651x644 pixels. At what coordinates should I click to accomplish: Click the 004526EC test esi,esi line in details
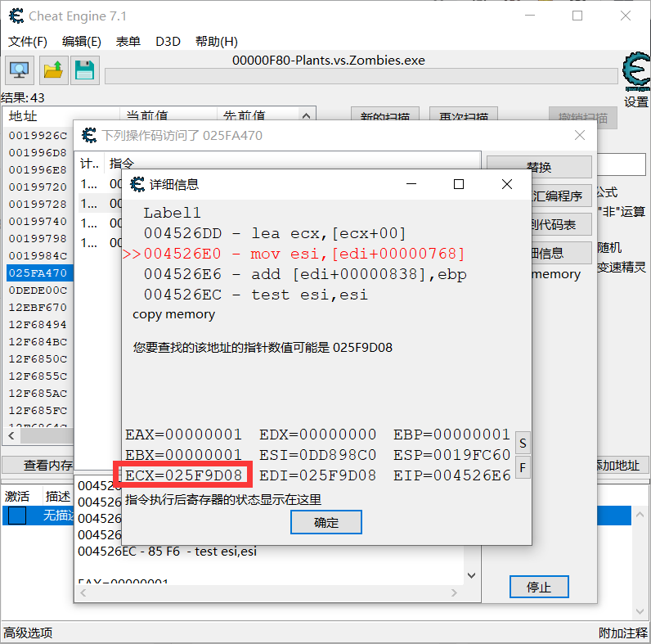(256, 295)
